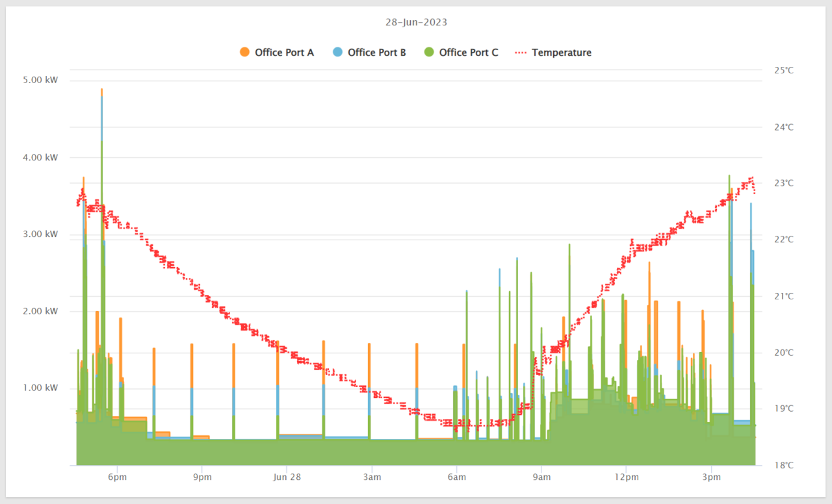Screen dimensions: 832x504
Task: Click the green Office Port C legend marker
Action: pyautogui.click(x=428, y=52)
